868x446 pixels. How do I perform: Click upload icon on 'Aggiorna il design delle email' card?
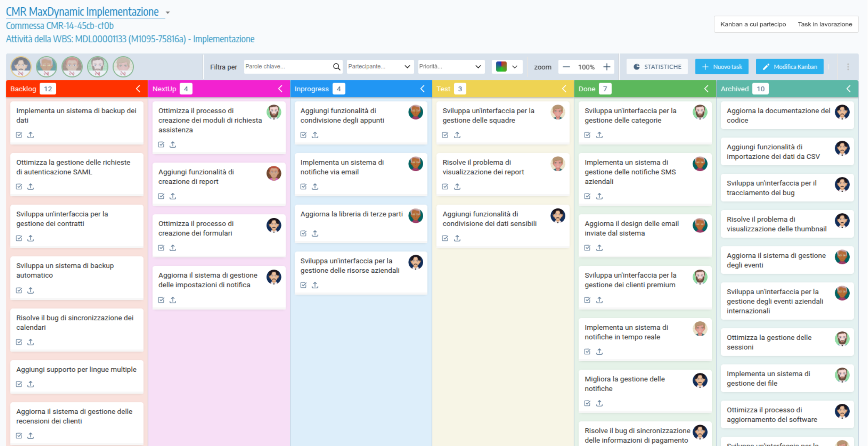coord(599,248)
